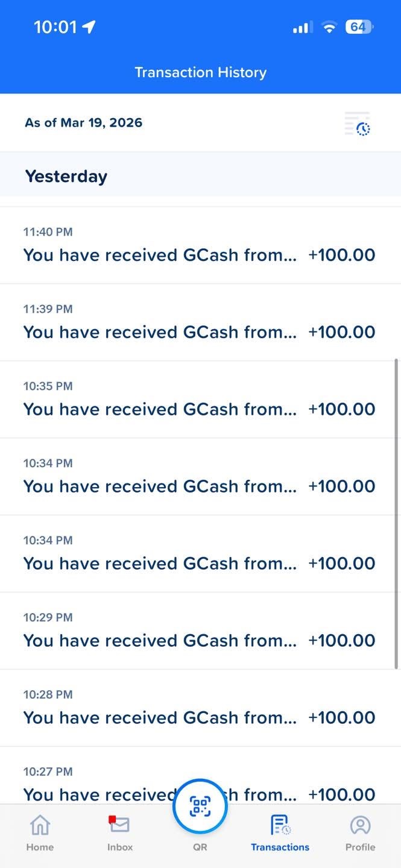Click the vertical scrollbar on the right edge
The image size is (401, 868).
pos(396,512)
